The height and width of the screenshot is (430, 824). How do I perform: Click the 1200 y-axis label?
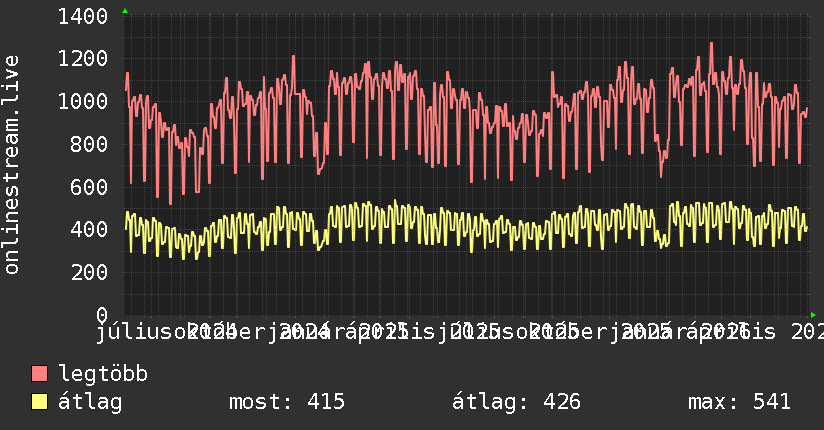coord(83,58)
